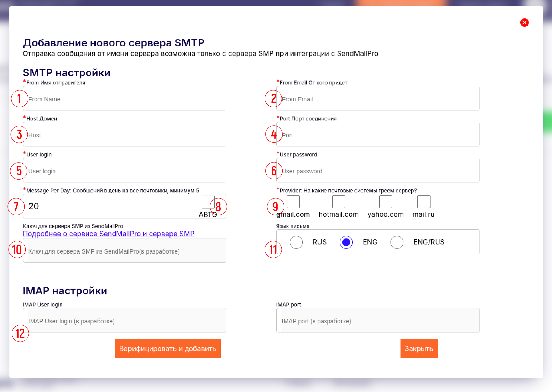Viewport: 552px width, 392px height.
Task: Click into the Port field
Action: click(378, 134)
